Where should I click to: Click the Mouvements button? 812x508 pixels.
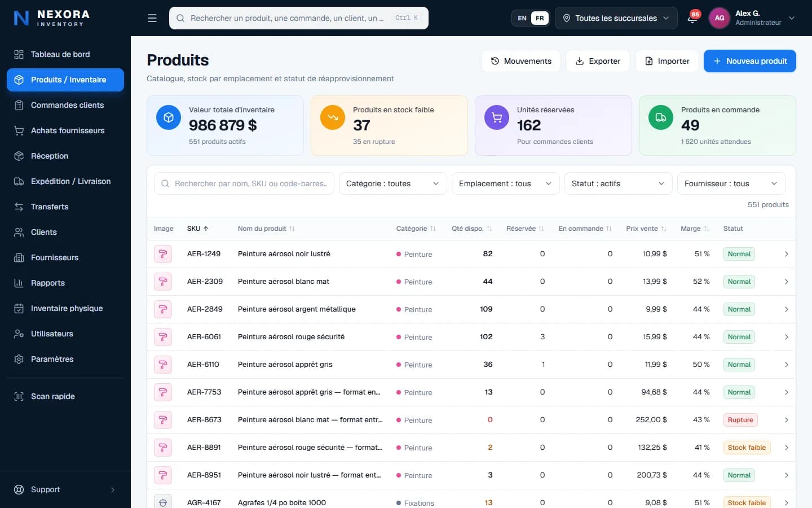tap(520, 61)
